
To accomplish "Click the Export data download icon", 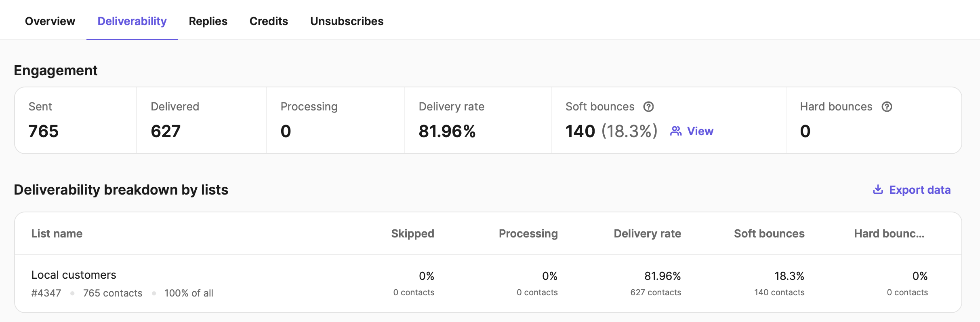I will point(878,190).
